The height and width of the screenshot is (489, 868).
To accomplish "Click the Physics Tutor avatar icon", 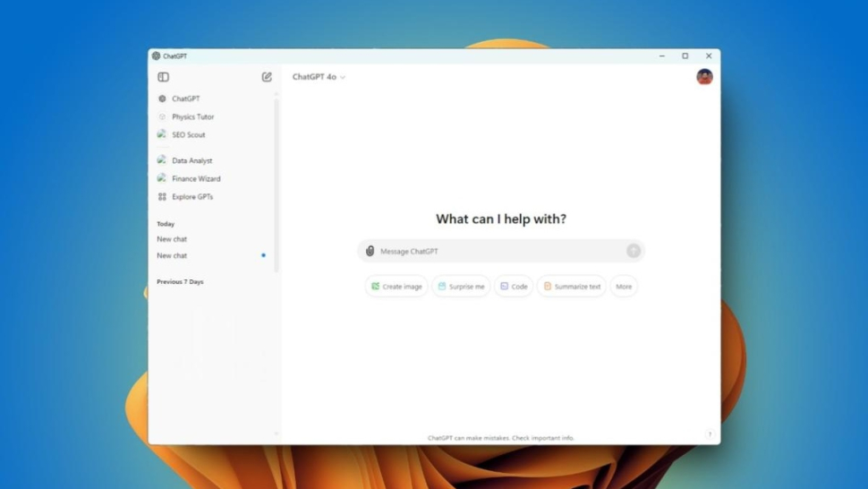I will (x=162, y=116).
